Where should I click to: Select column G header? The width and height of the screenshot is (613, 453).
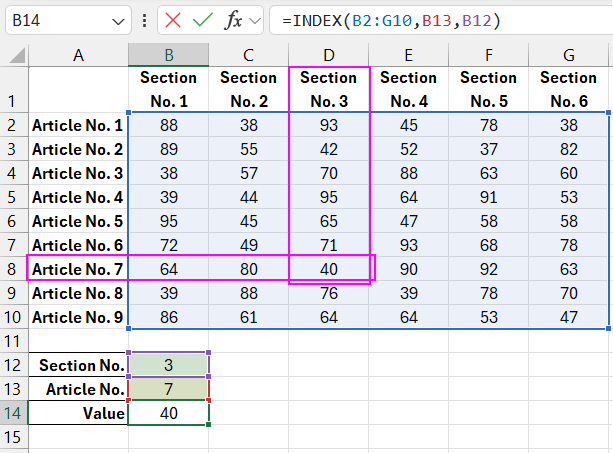[x=569, y=55]
